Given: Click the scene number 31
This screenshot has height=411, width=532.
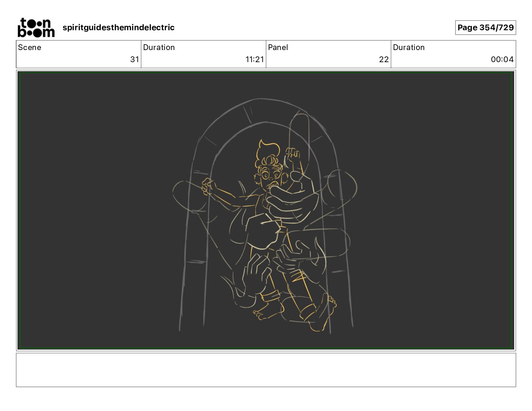Looking at the screenshot, I should click(x=135, y=59).
